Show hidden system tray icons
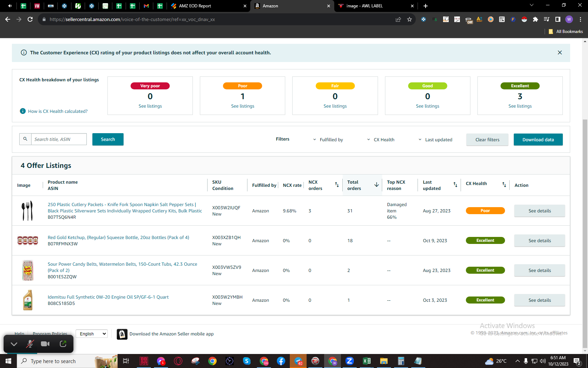588x368 pixels. (x=518, y=361)
